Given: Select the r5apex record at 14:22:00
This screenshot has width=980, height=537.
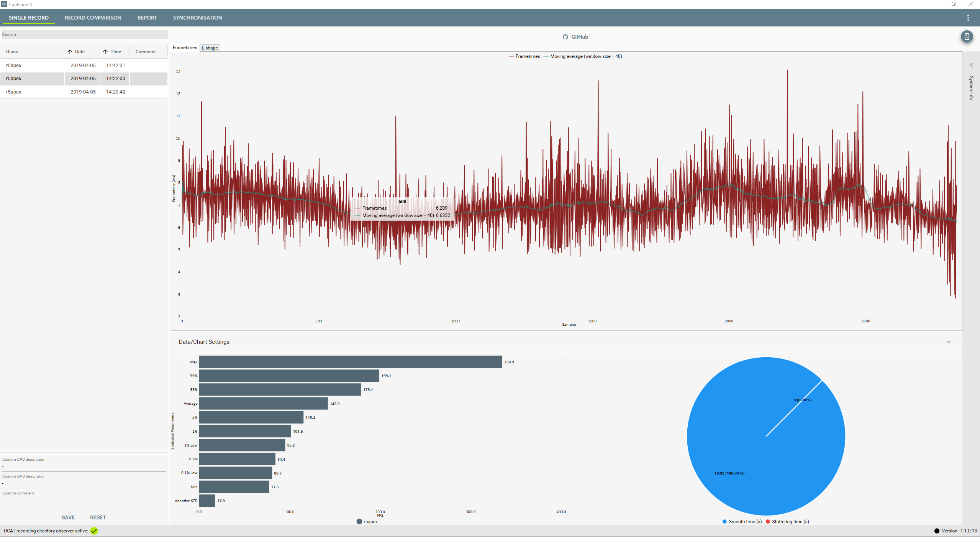Looking at the screenshot, I should pyautogui.click(x=84, y=78).
